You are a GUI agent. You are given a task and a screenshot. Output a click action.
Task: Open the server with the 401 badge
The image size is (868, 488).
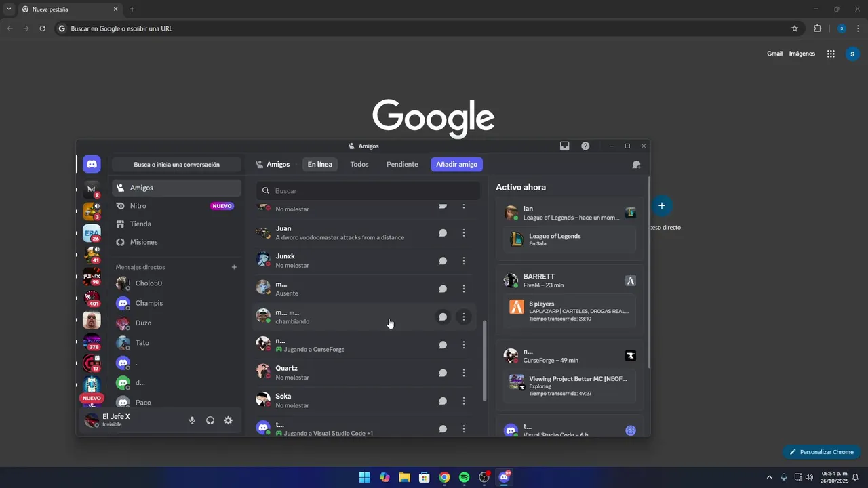pos(92,298)
